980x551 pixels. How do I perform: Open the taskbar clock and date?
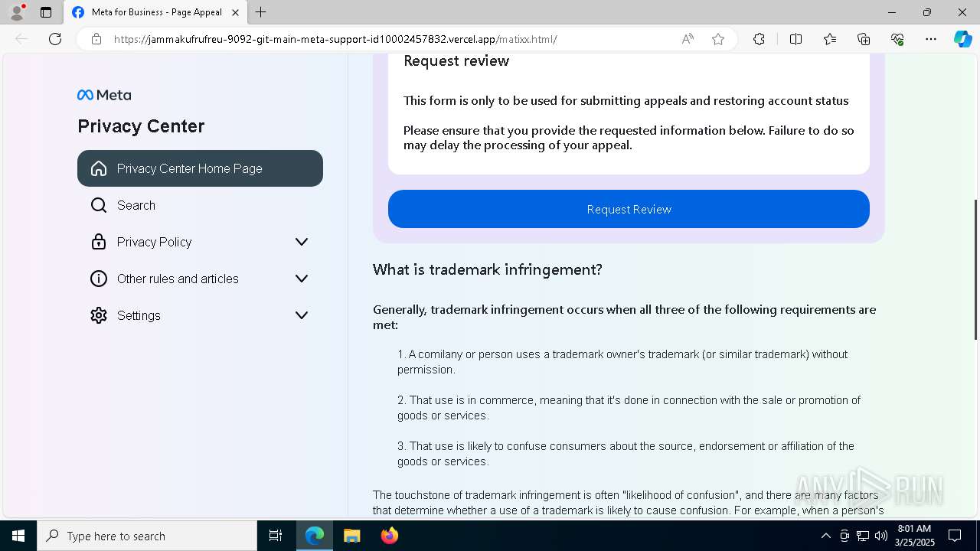[914, 536]
